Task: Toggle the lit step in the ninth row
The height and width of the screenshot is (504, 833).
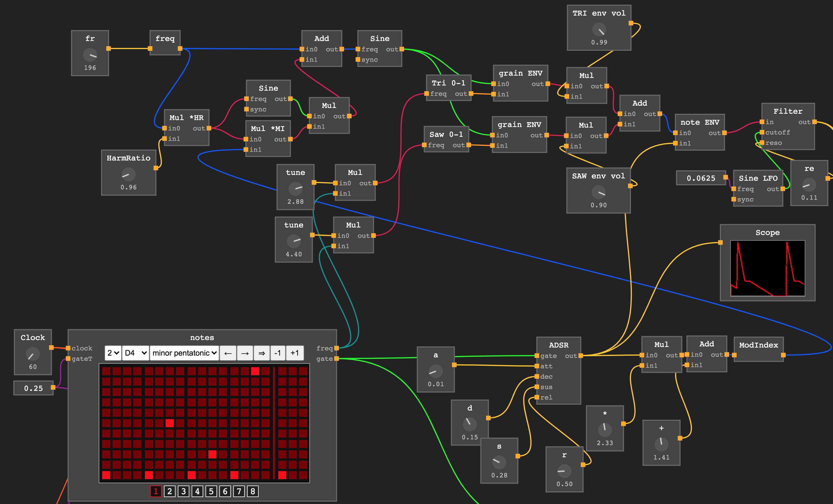Action: (x=212, y=454)
